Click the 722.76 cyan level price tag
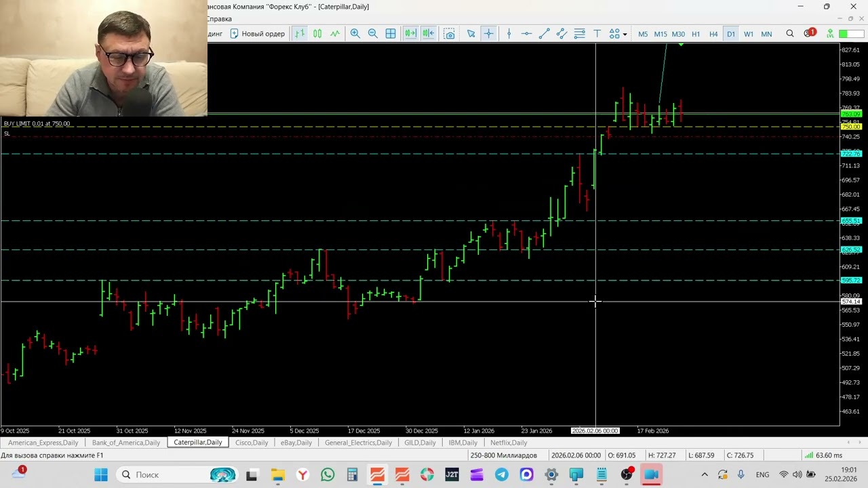The width and height of the screenshot is (868, 488). [x=851, y=154]
